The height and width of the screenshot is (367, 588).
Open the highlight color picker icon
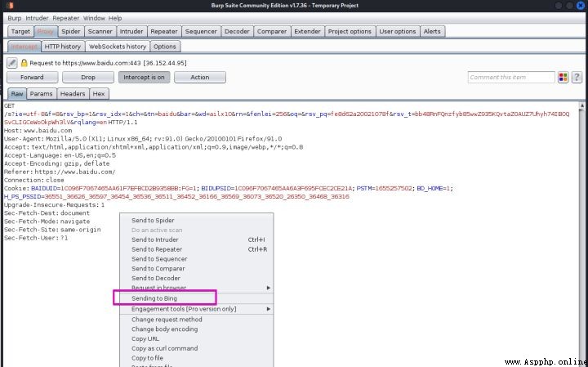coord(563,78)
